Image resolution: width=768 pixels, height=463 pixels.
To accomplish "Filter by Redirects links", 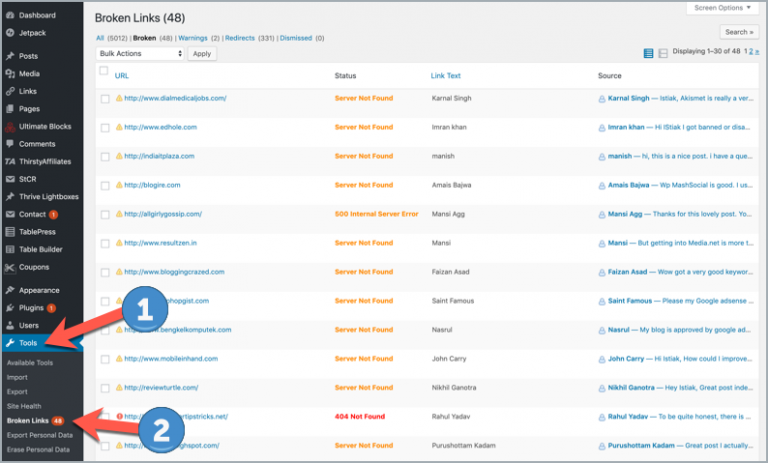I will pos(239,38).
